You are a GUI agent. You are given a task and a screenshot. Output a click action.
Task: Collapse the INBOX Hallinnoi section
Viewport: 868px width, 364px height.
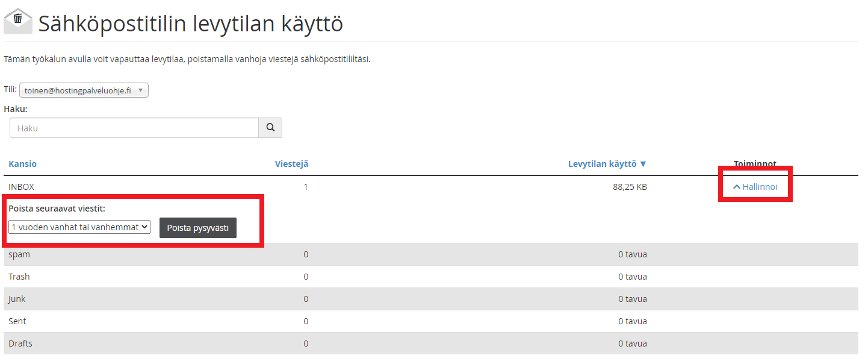(755, 187)
